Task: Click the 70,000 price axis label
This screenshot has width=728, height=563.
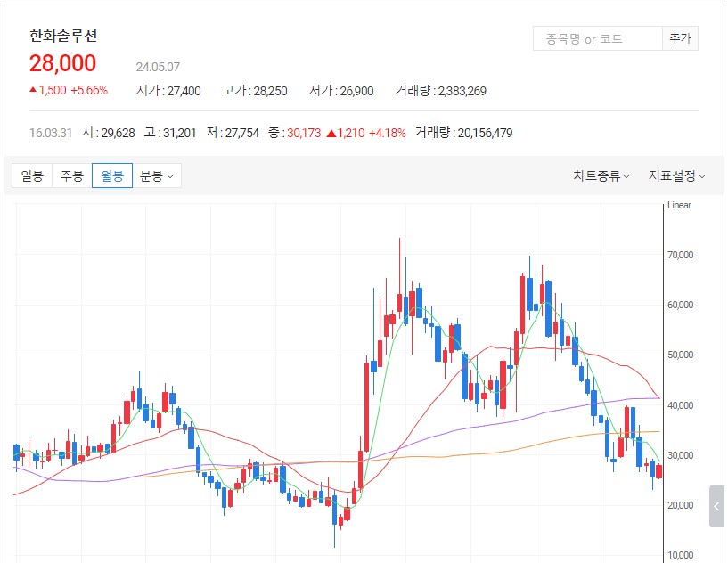Action: point(680,255)
